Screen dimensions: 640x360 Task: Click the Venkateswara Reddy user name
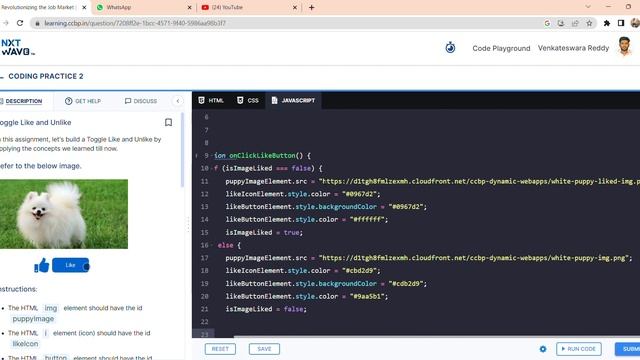(573, 48)
